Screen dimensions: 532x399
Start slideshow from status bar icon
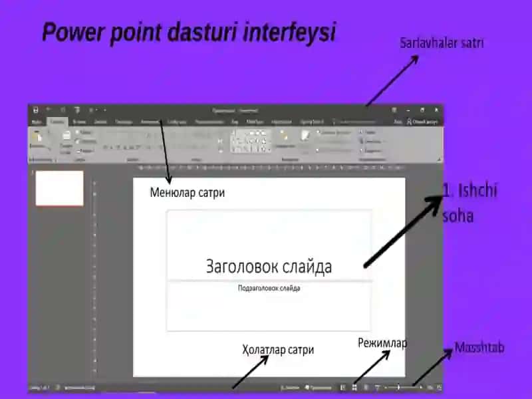[377, 388]
